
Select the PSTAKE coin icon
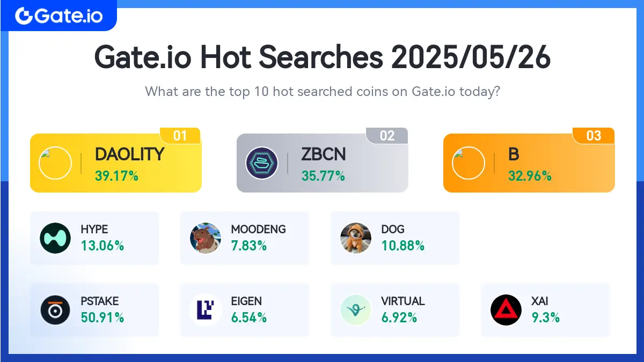pos(55,309)
